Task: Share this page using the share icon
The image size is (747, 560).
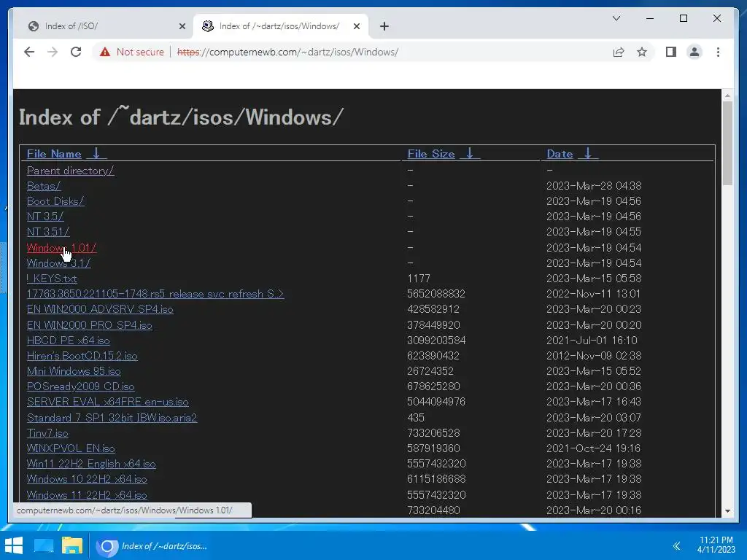Action: [619, 52]
